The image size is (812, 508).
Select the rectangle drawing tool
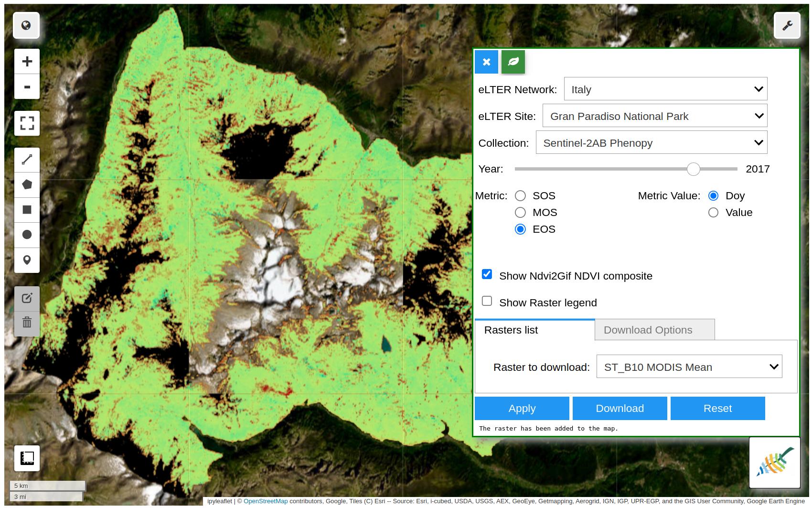coord(27,209)
